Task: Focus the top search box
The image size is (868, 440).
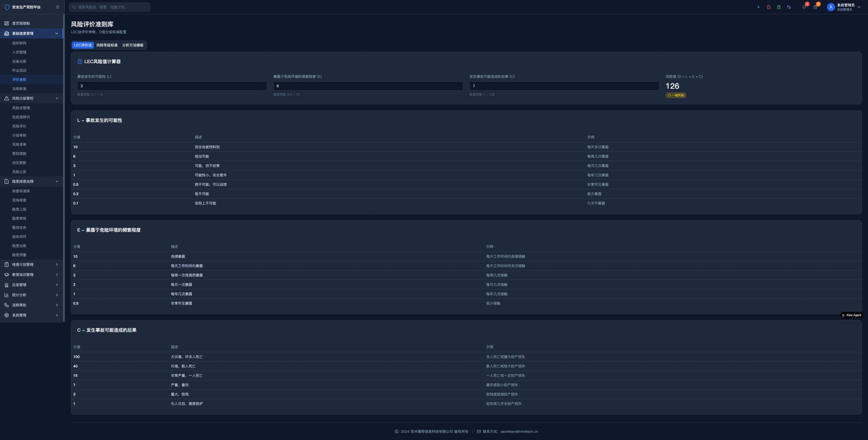Action: (109, 7)
